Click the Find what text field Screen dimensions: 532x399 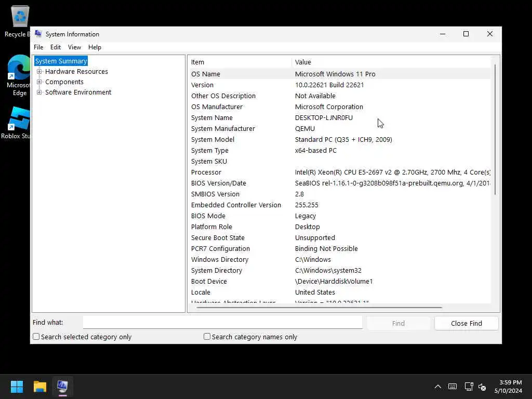coord(222,322)
